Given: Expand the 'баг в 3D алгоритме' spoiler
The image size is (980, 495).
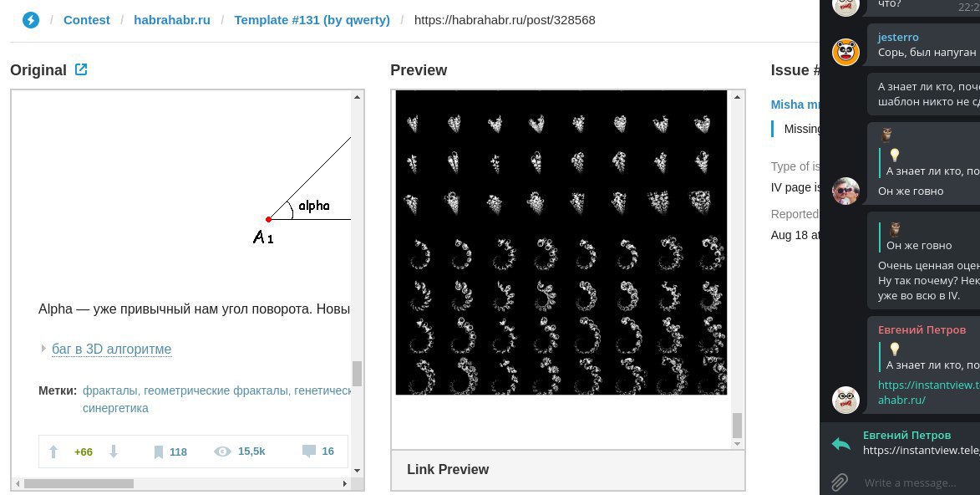Looking at the screenshot, I should click(x=111, y=349).
